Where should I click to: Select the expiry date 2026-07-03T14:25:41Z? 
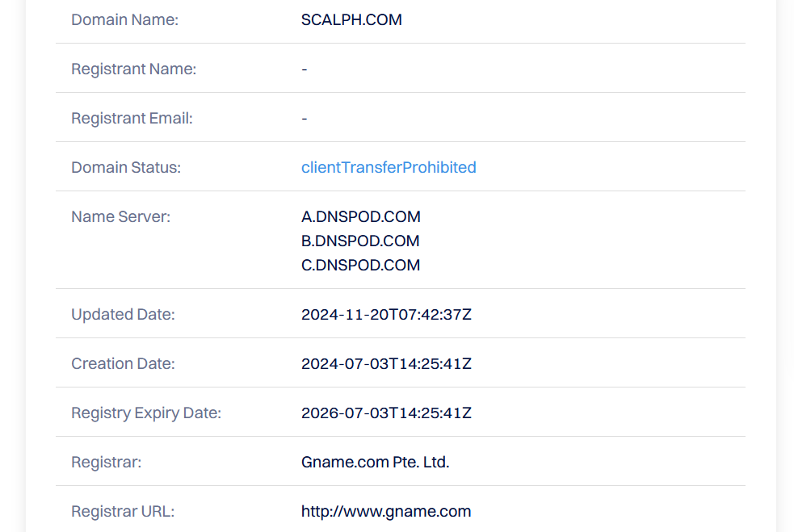[386, 413]
